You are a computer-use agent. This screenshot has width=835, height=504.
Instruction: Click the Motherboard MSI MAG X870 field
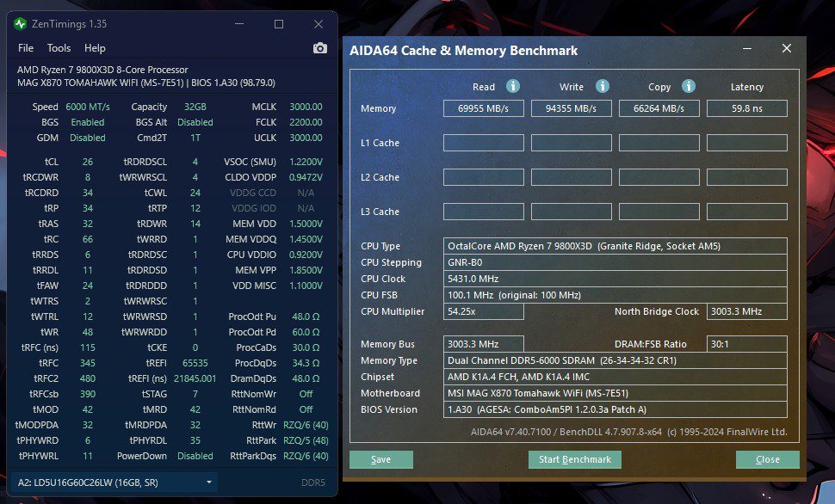615,393
